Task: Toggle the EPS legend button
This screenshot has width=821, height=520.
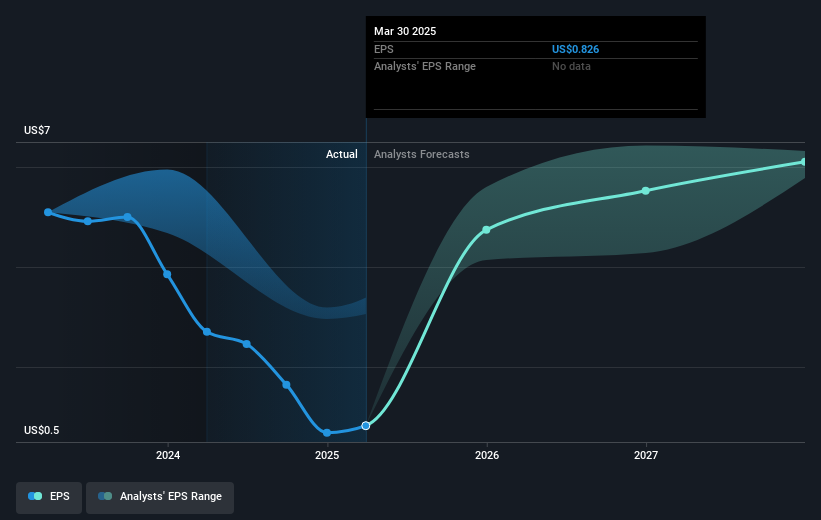Action: click(x=49, y=497)
